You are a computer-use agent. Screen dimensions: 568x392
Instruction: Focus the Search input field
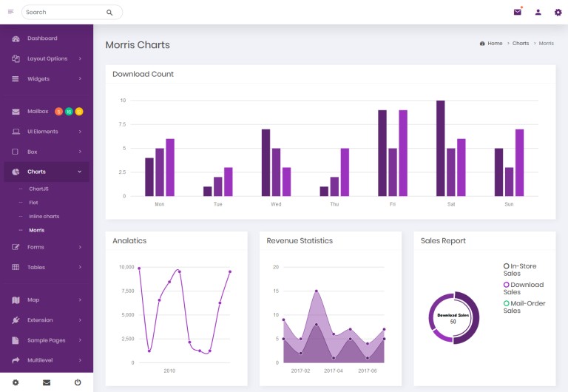65,13
